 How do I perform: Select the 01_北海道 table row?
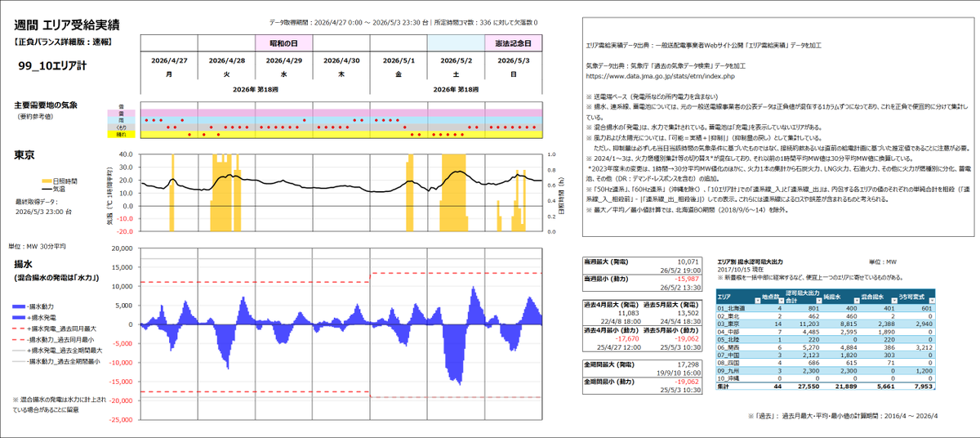tap(825, 308)
